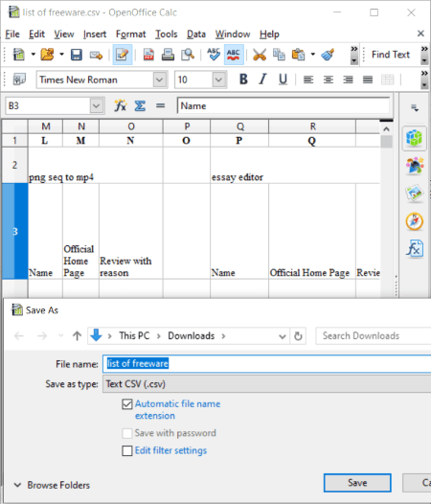
Task: Click the Search Downloads box
Action: coord(374,336)
